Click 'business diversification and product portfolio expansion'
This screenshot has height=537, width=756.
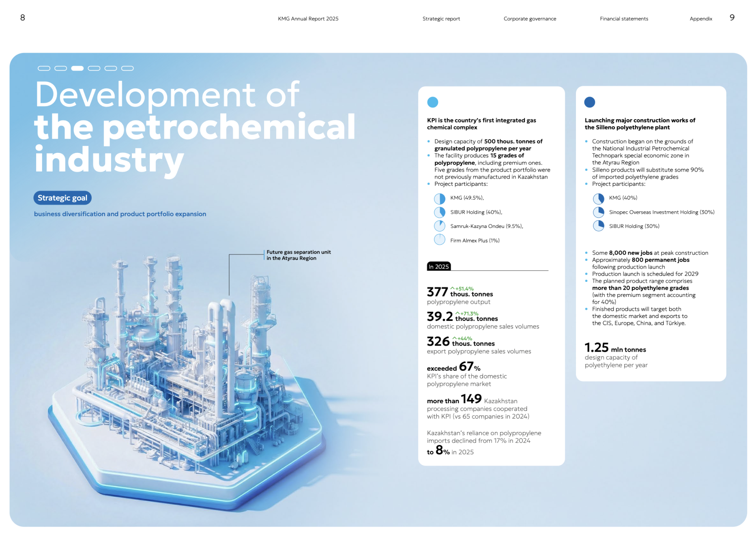coord(120,214)
